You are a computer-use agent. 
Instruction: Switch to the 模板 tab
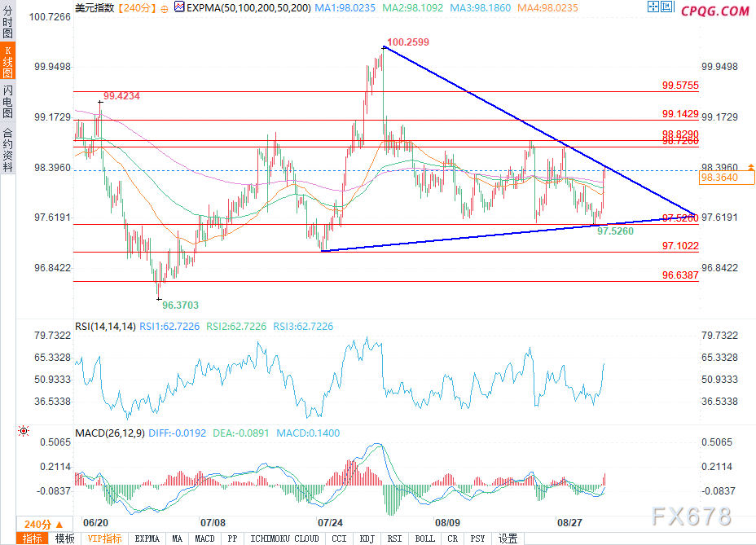point(64,538)
